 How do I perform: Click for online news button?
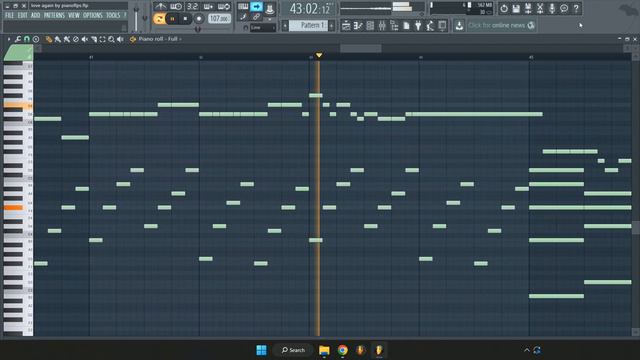[501, 26]
